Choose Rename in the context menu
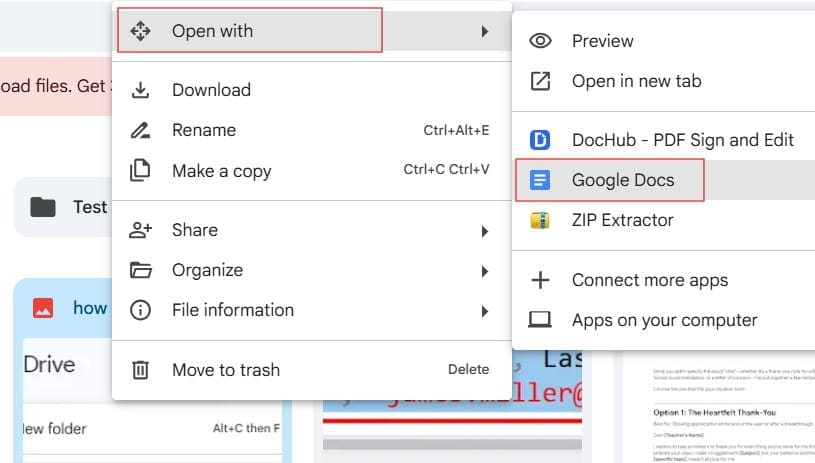 [312, 130]
